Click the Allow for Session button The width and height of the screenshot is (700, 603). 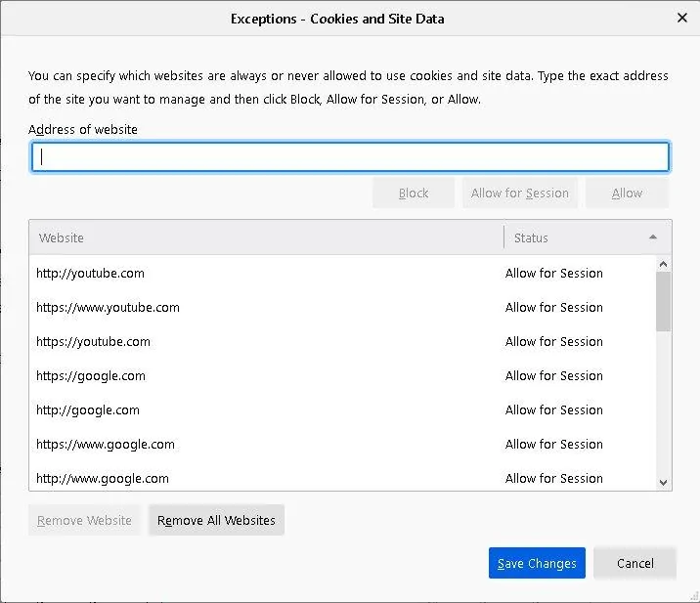click(x=520, y=193)
